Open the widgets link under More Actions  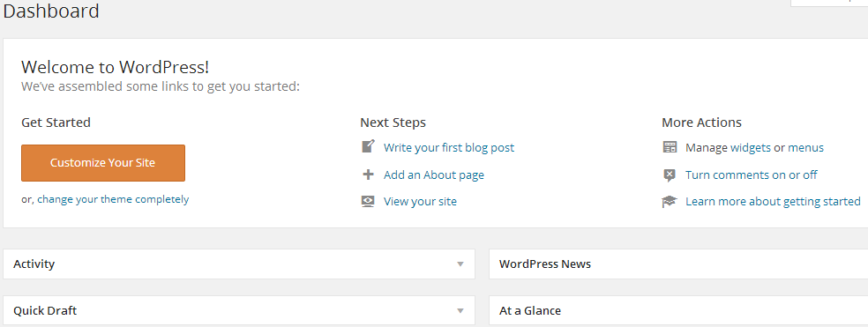coord(751,148)
